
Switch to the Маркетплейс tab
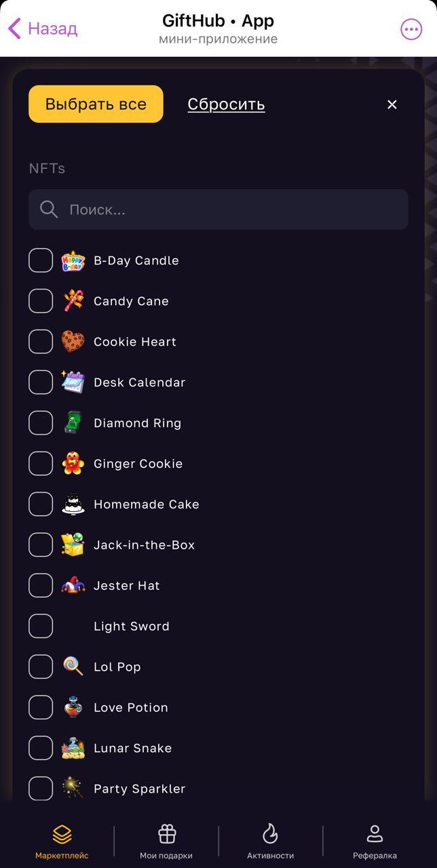coord(62,842)
